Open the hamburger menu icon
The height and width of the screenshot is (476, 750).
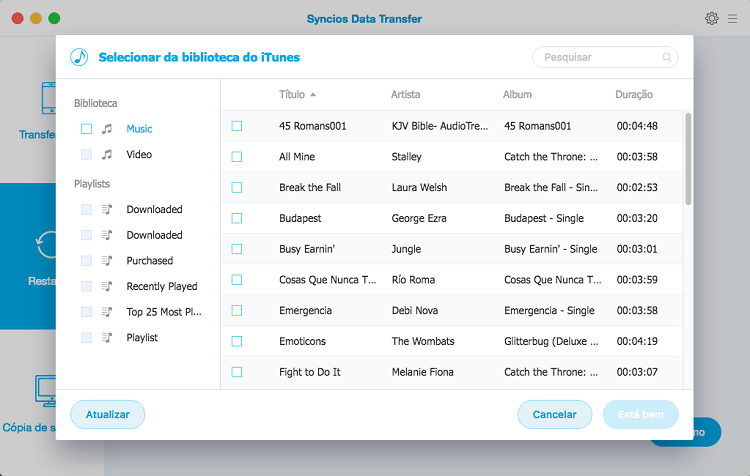[x=732, y=19]
